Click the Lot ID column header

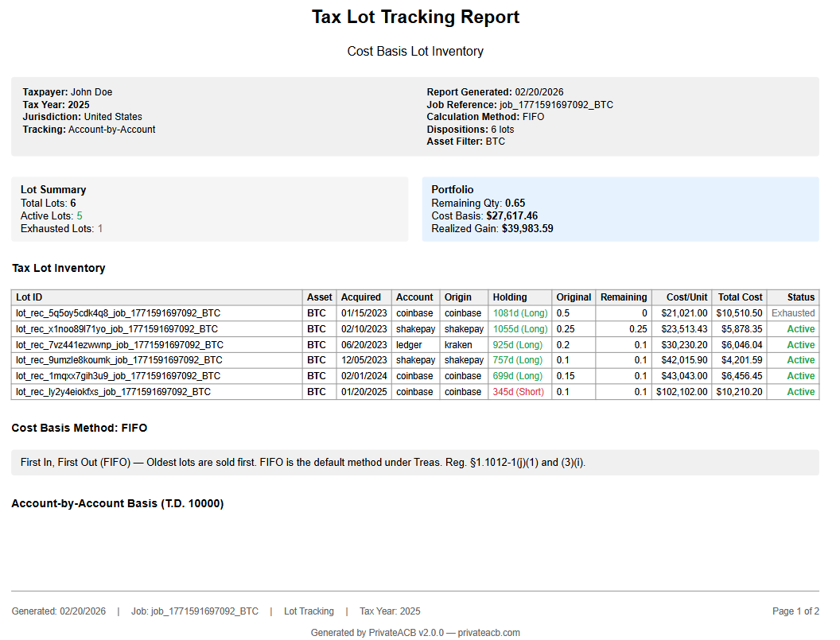29,297
